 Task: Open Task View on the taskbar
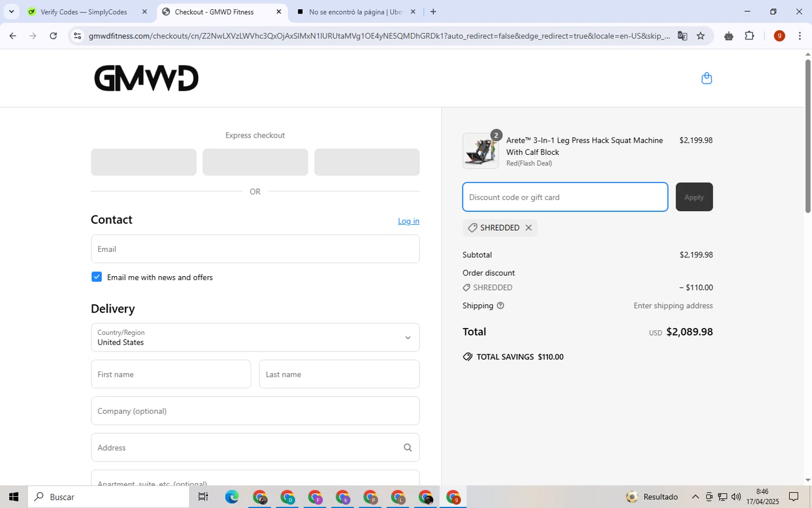coord(203,497)
